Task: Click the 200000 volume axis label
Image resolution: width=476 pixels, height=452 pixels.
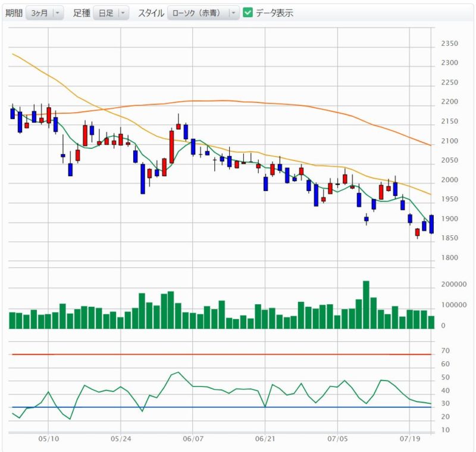Action: [454, 284]
